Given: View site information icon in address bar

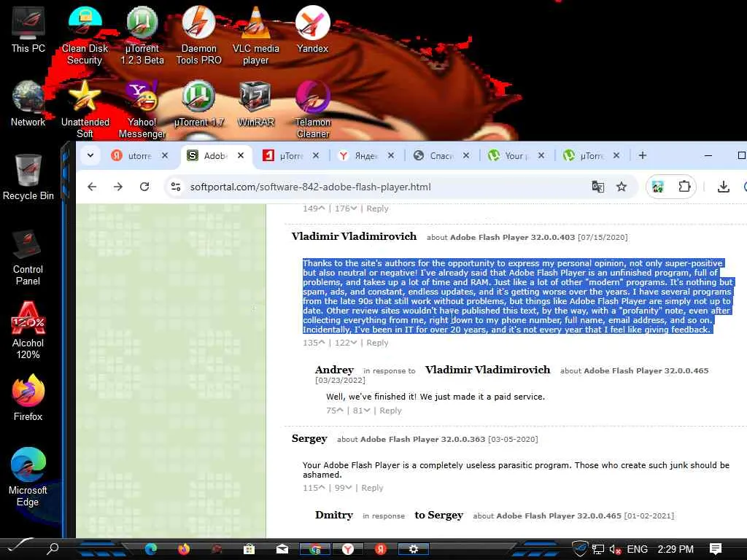Looking at the screenshot, I should point(176,187).
